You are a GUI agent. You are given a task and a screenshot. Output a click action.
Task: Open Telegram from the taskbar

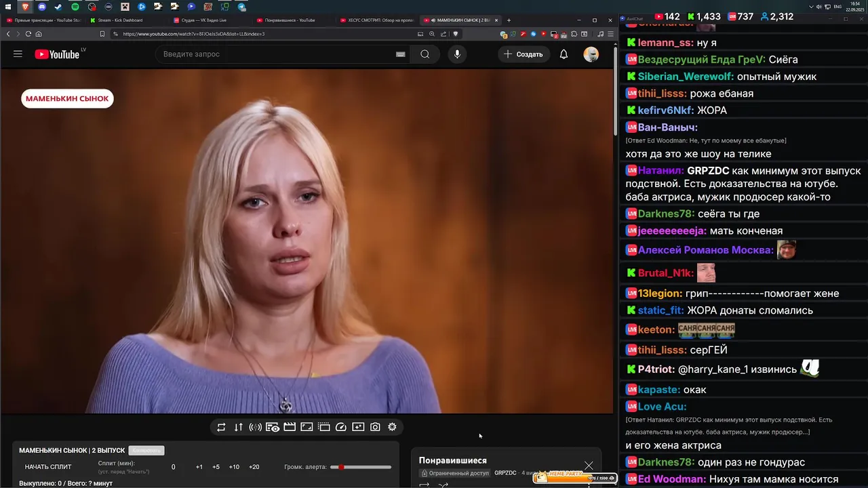point(241,7)
